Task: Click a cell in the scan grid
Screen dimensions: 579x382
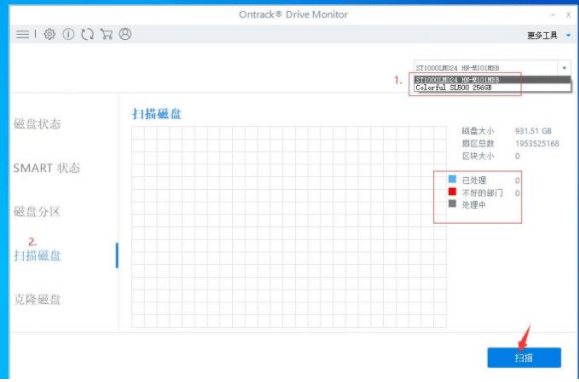Action: 289,227
